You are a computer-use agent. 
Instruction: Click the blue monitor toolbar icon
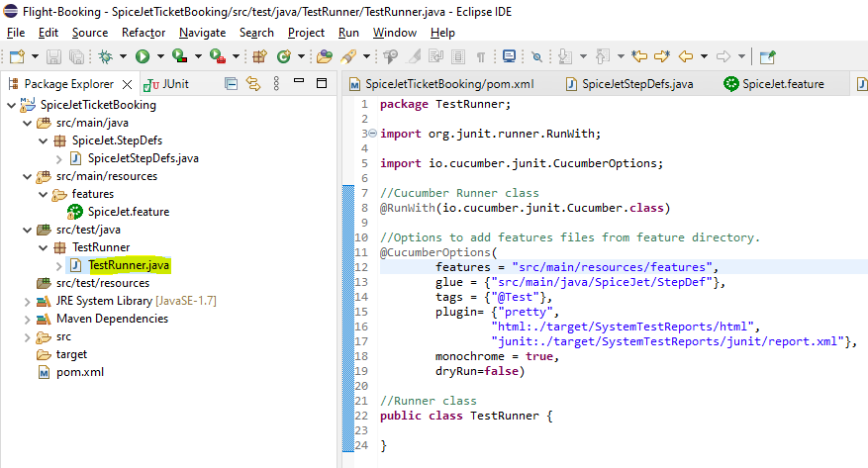pos(510,56)
